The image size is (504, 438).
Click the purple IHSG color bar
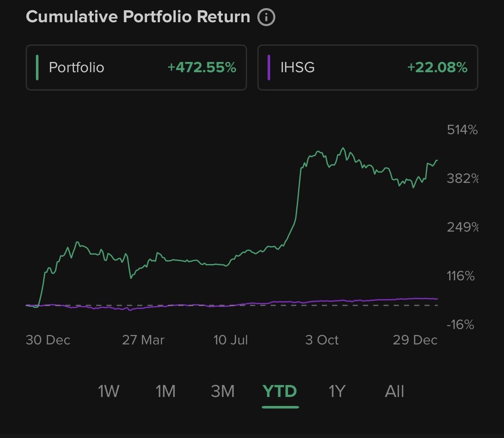click(x=269, y=68)
